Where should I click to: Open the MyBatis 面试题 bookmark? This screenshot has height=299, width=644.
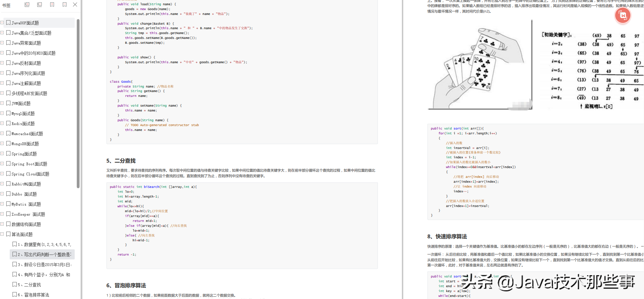[26, 204]
